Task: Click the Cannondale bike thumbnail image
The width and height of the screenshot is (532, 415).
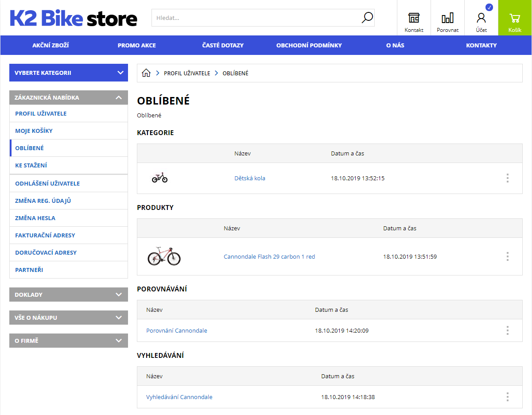Action: 164,256
